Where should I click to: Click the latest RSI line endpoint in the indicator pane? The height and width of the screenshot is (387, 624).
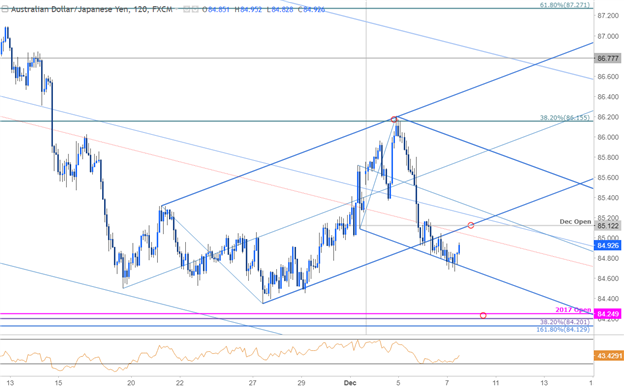point(460,355)
